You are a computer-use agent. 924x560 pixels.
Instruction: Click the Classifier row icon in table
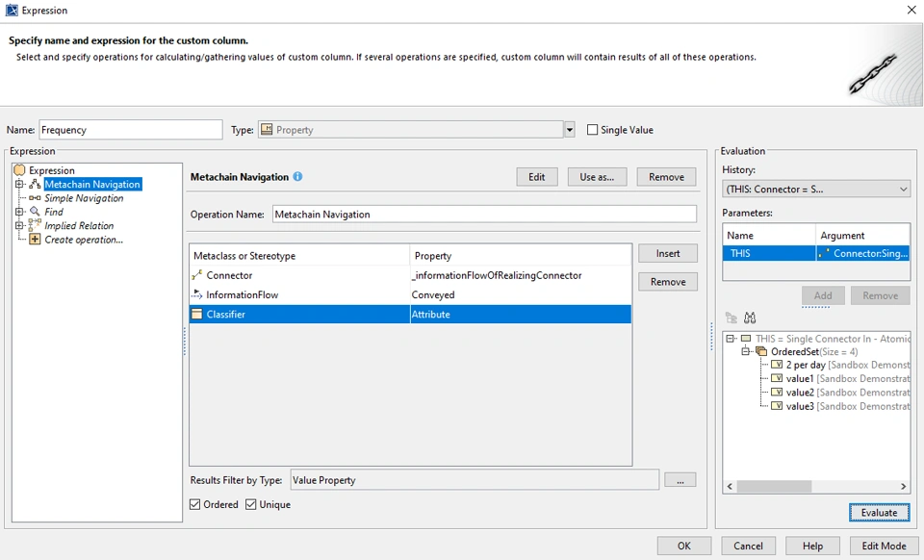(x=197, y=315)
